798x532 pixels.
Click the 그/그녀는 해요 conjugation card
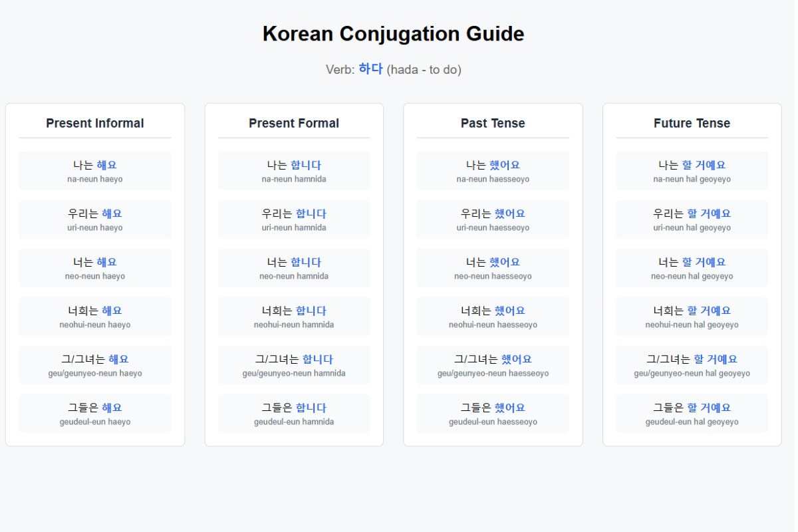tap(95, 365)
